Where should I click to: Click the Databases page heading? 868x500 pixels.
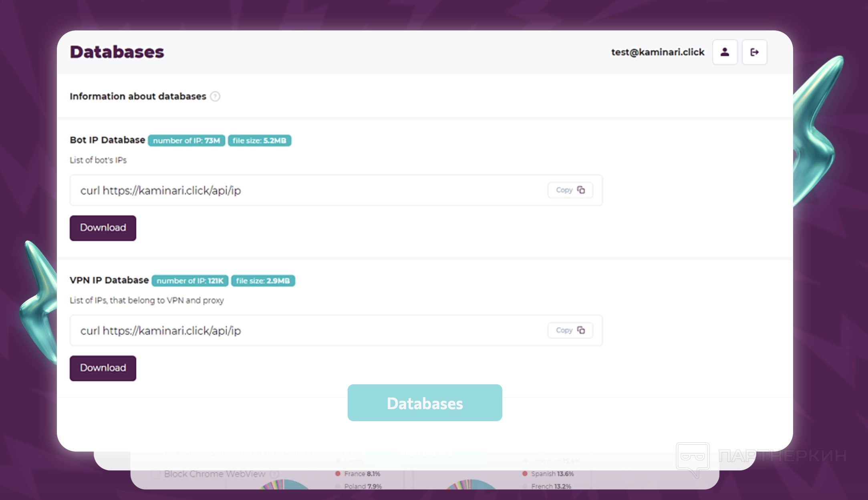(x=117, y=52)
